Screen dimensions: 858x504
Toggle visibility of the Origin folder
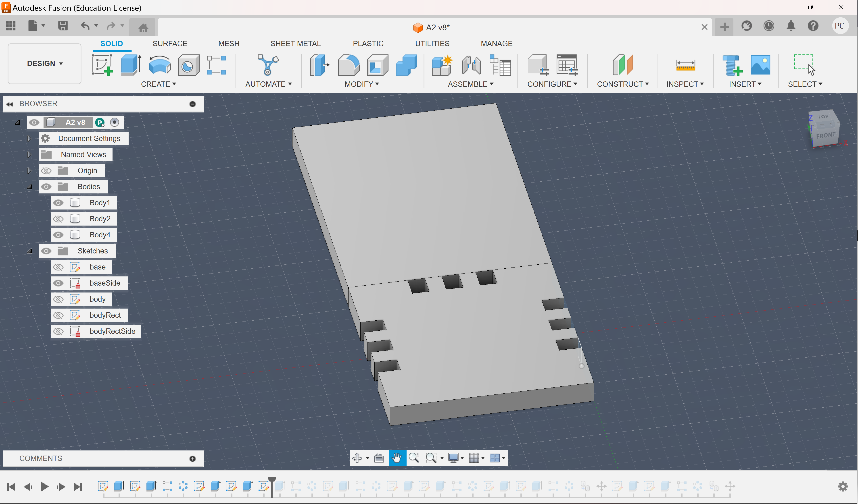tap(46, 170)
